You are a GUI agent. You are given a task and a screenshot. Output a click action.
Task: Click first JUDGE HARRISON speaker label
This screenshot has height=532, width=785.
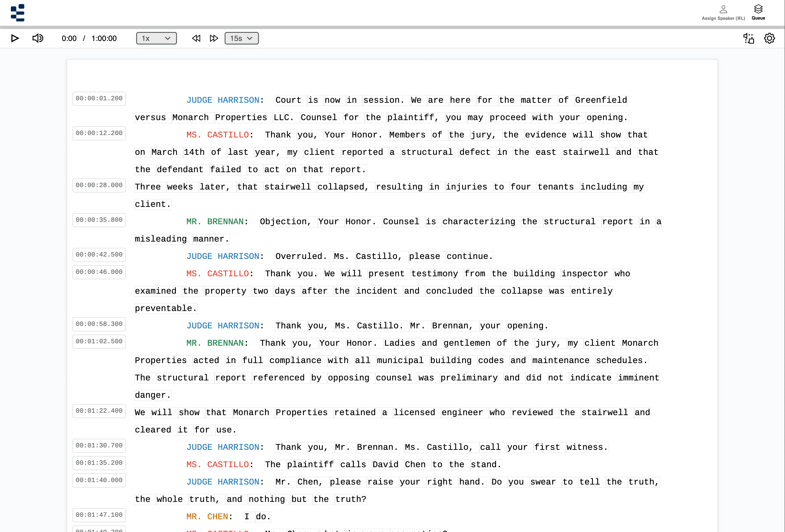[223, 100]
